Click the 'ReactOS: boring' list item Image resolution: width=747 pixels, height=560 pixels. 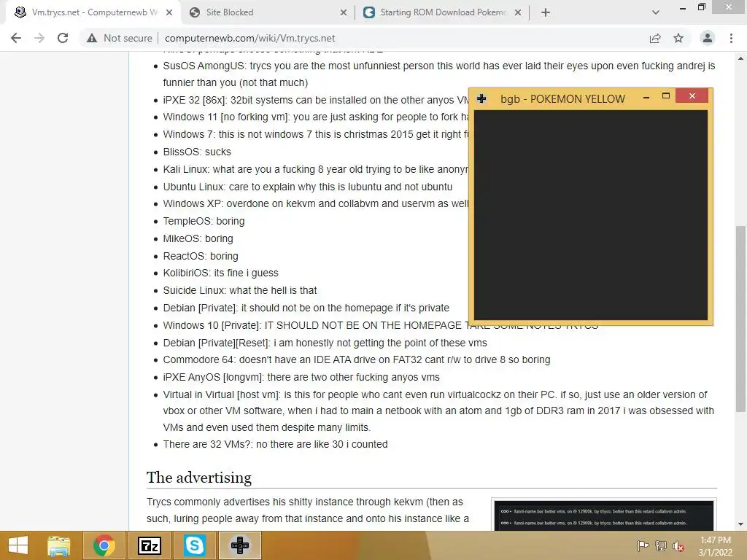(201, 256)
